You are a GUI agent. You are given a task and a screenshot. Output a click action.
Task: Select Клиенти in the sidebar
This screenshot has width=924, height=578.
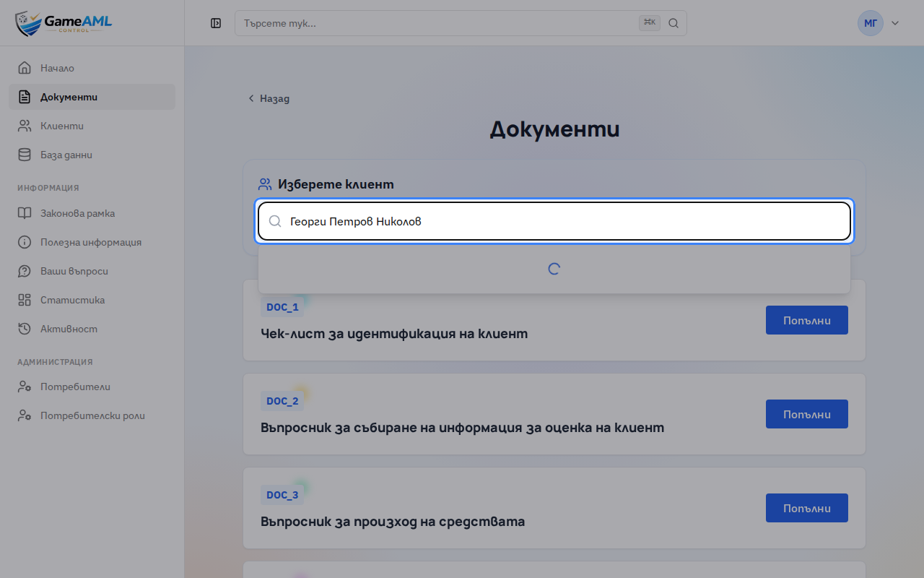pyautogui.click(x=92, y=126)
